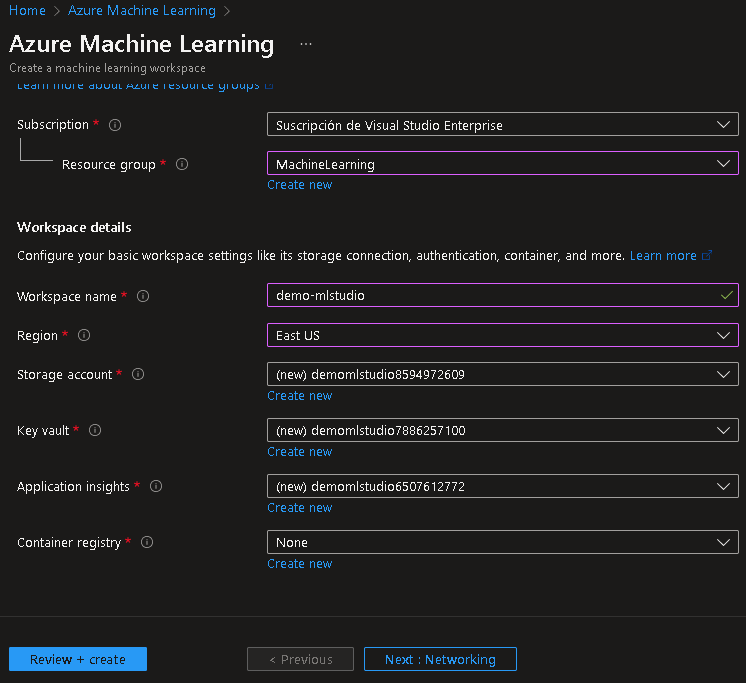Click the Container registry info icon

[x=147, y=542]
